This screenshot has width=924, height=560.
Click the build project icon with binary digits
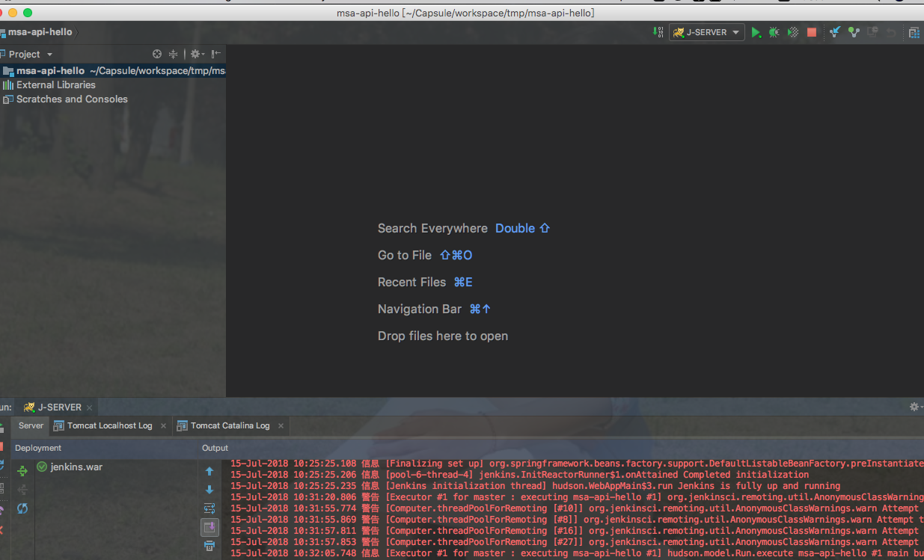point(658,32)
